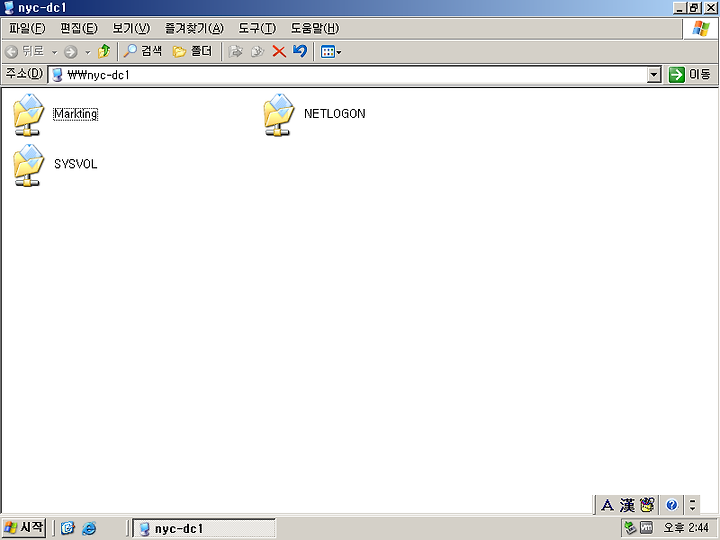Open the views dropdown button

point(331,52)
